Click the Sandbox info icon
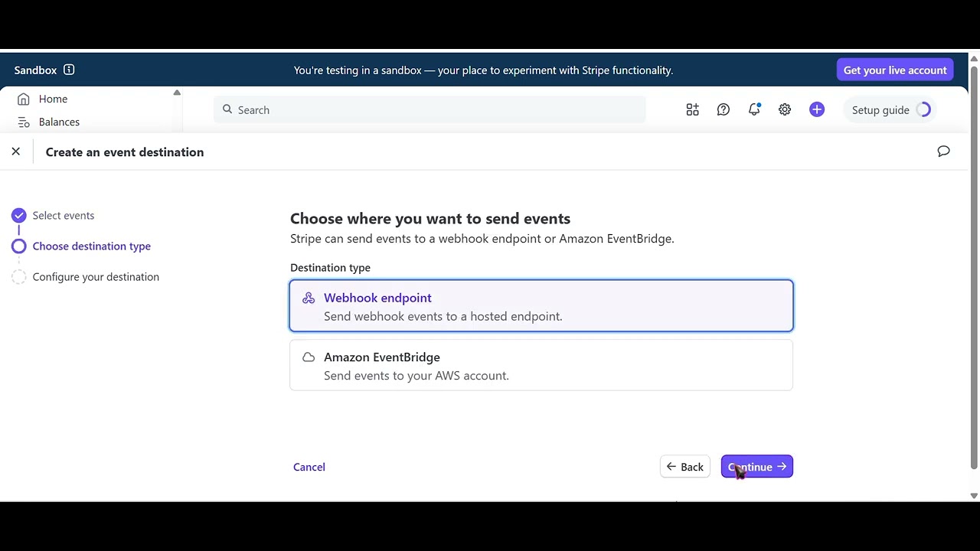This screenshot has width=980, height=551. click(69, 70)
